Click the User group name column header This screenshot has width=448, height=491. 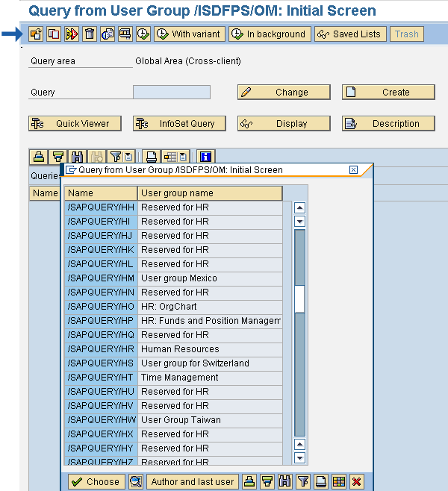click(210, 193)
